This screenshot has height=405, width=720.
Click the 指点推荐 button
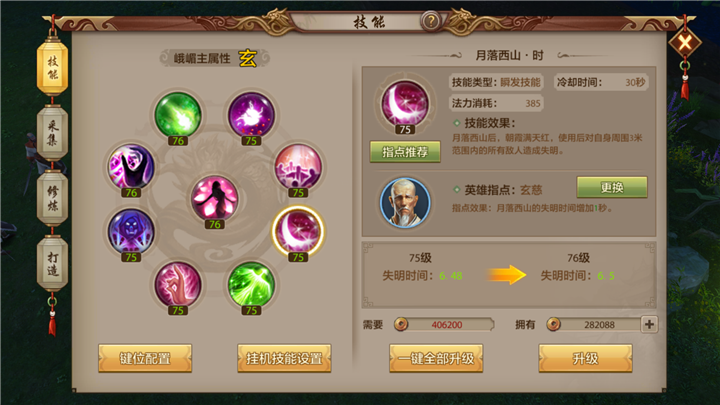[x=405, y=152]
